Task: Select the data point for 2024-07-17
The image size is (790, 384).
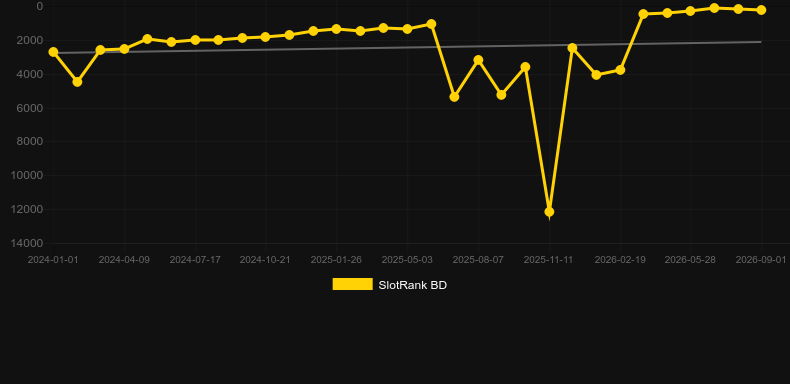Action: point(195,40)
